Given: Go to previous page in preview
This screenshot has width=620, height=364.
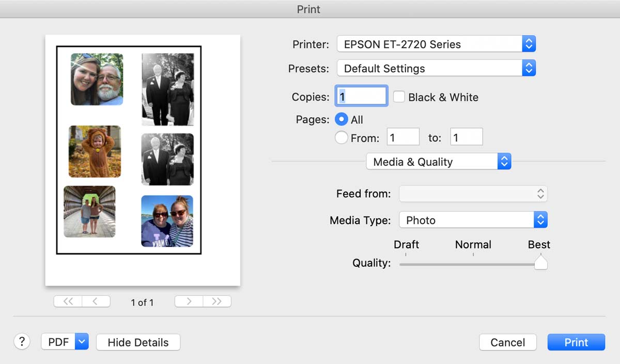Looking at the screenshot, I should tap(96, 302).
